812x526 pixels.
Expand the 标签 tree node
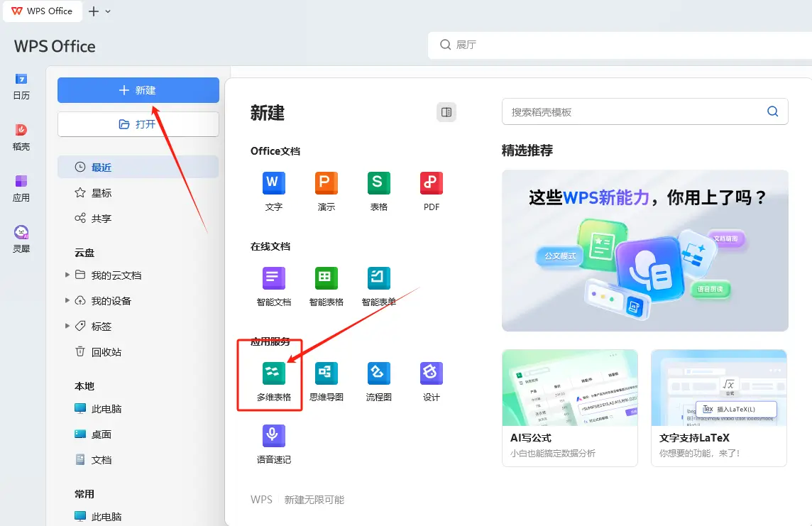[67, 326]
